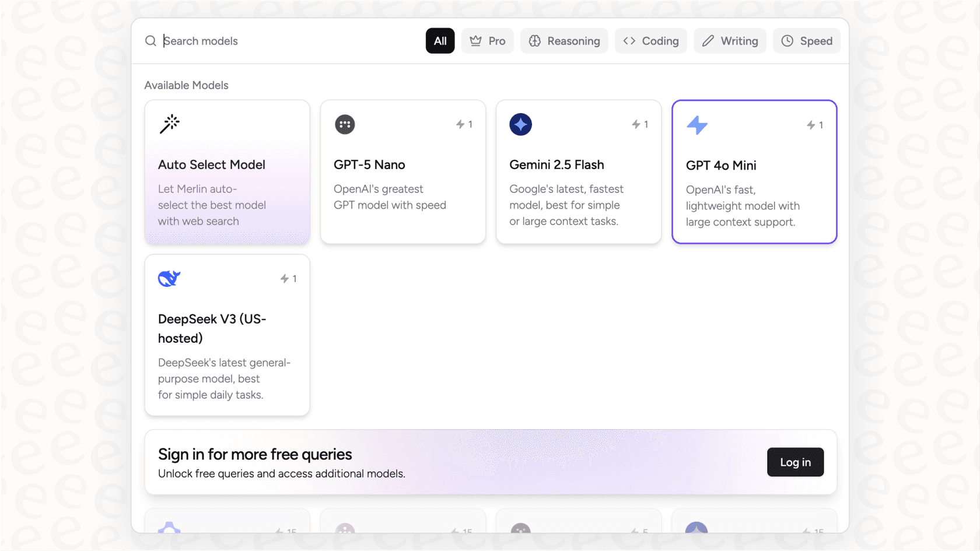
Task: Select the All filter tab
Action: pyautogui.click(x=440, y=41)
